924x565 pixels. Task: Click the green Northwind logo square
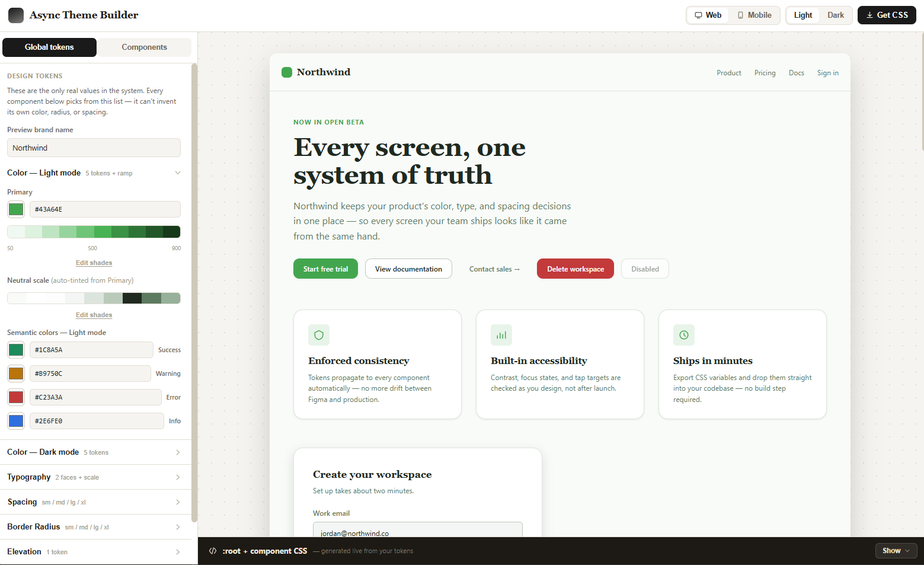[287, 72]
